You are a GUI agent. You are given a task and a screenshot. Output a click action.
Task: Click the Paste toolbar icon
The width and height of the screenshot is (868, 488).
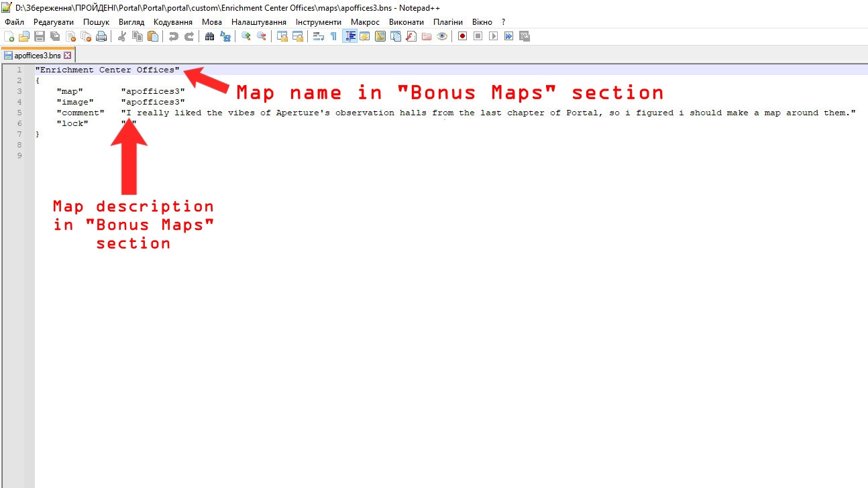[x=154, y=37]
